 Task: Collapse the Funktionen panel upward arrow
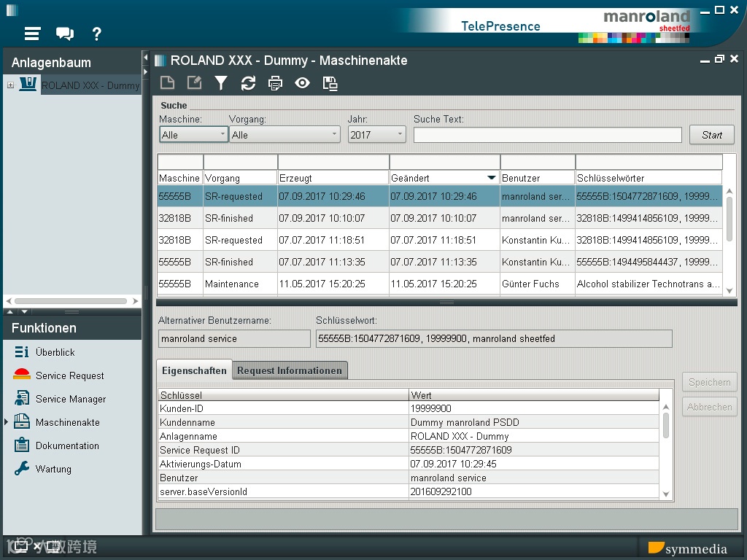(x=10, y=312)
